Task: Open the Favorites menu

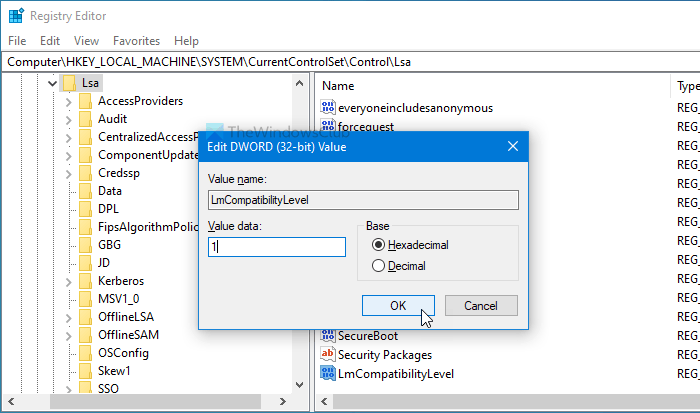Action: (136, 41)
